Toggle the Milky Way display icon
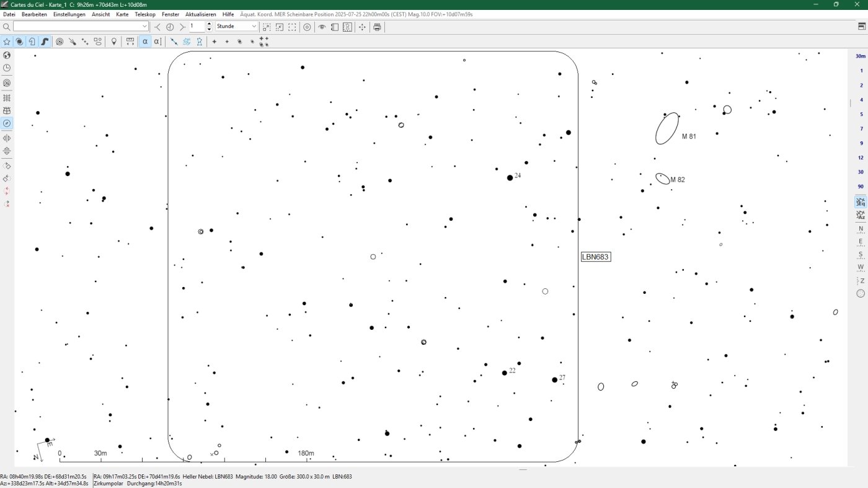The image size is (868, 488). (45, 42)
